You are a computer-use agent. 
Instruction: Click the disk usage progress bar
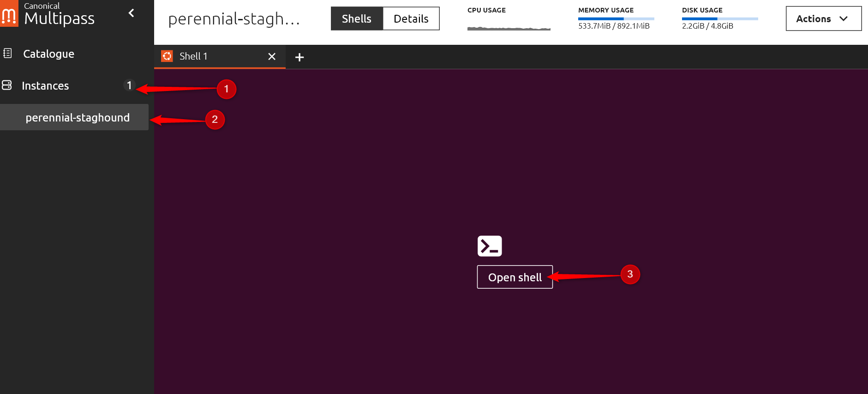pos(720,19)
